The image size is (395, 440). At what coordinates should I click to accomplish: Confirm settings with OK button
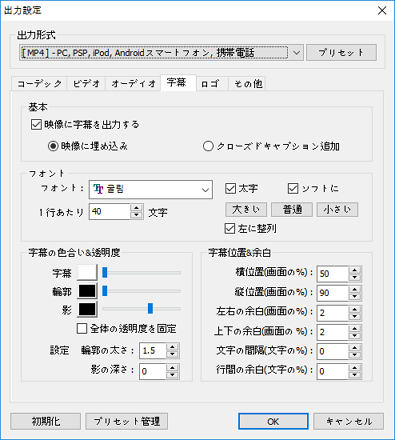273,422
